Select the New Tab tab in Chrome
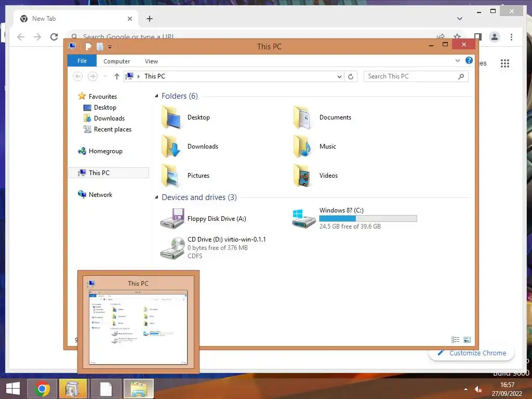This screenshot has width=532, height=399. (76, 19)
